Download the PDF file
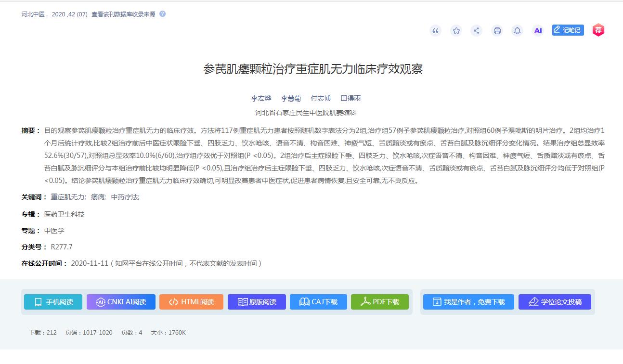The width and height of the screenshot is (623, 364). coord(379,302)
